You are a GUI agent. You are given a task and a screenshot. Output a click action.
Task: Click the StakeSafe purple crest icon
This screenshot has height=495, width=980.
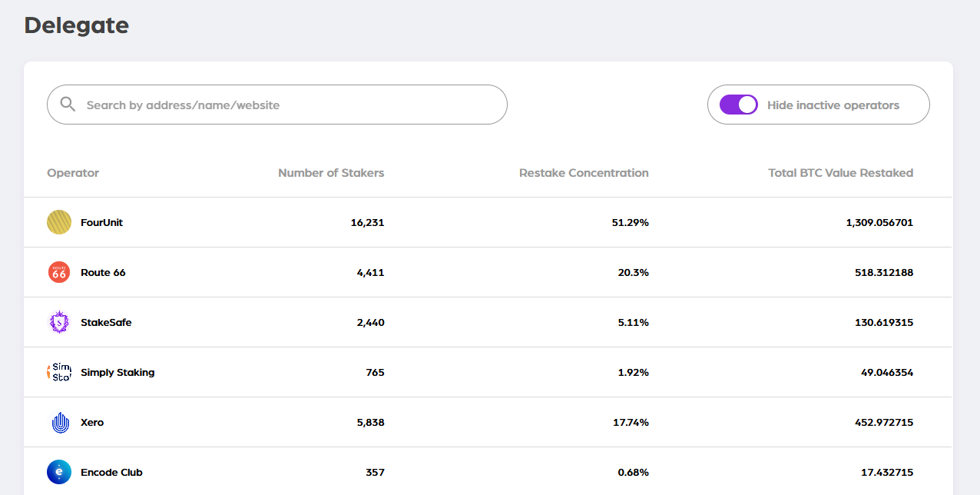pyautogui.click(x=59, y=322)
